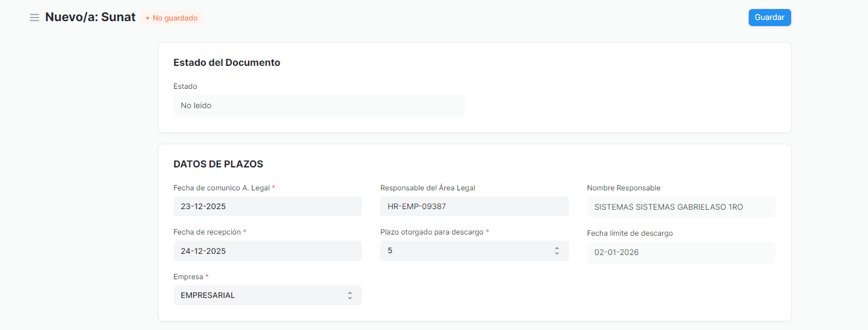Click the Estado del Documento section heading
Screen dimensions: 868x330
click(x=226, y=63)
